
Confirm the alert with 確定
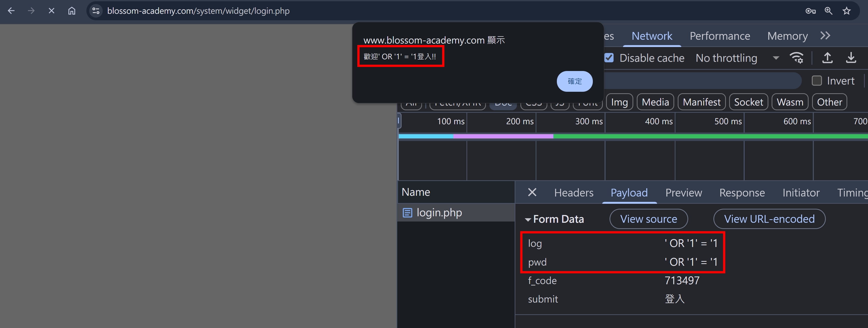(575, 81)
